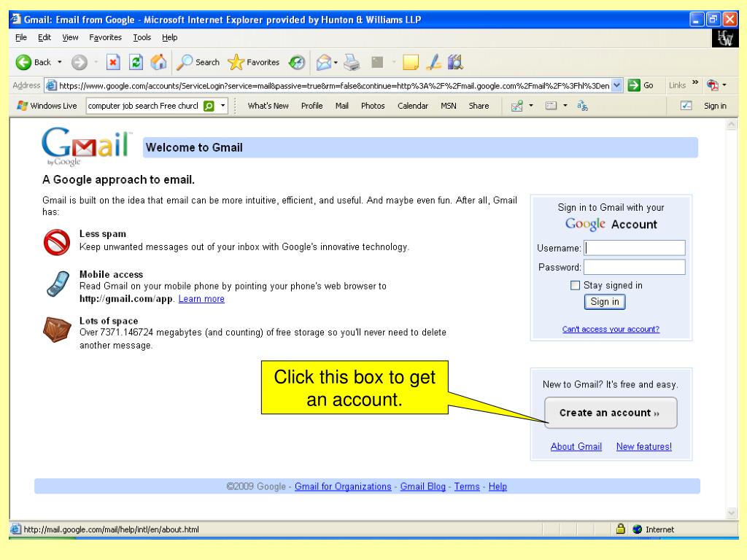Image resolution: width=747 pixels, height=560 pixels.
Task: Stop page loading with red X icon
Action: [x=113, y=63]
